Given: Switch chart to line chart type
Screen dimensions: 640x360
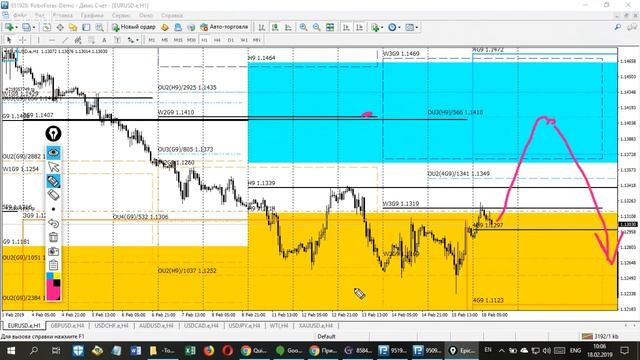Looking at the screenshot, I should coord(288,27).
